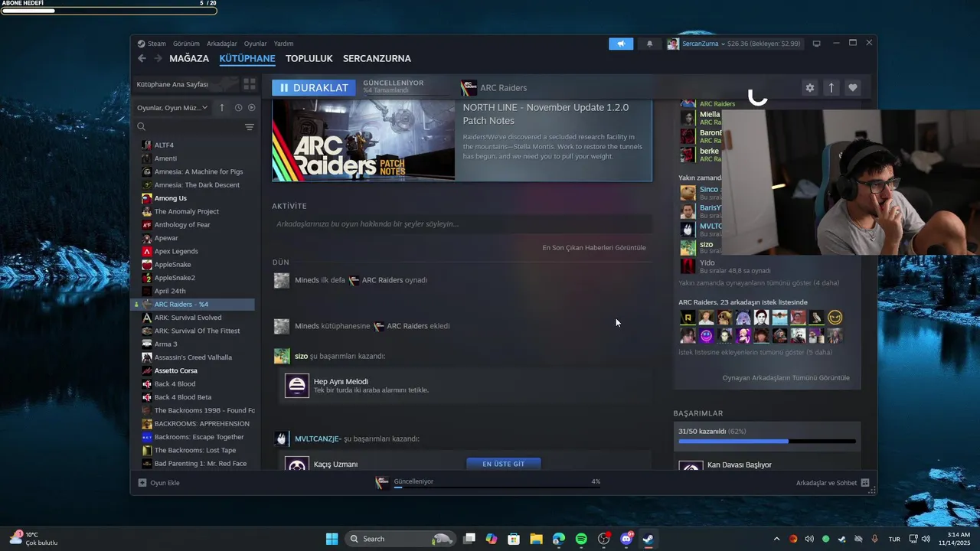This screenshot has width=980, height=551.
Task: Open Discord from the taskbar
Action: (x=626, y=539)
